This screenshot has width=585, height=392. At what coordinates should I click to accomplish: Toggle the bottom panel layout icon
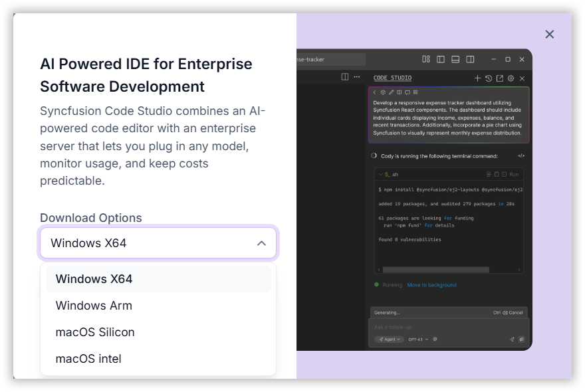tap(455, 59)
